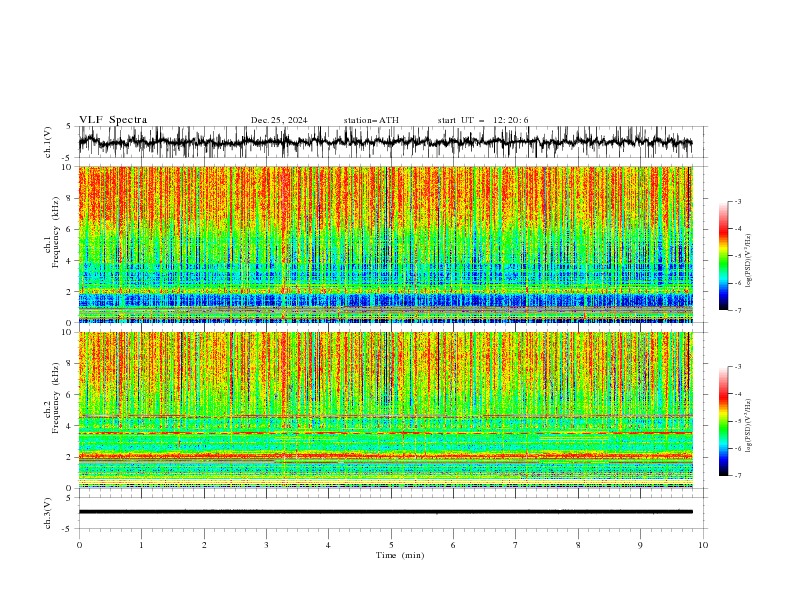Click the time axis tick label "10"
Image resolution: width=792 pixels, height=612 pixels.
(x=703, y=545)
